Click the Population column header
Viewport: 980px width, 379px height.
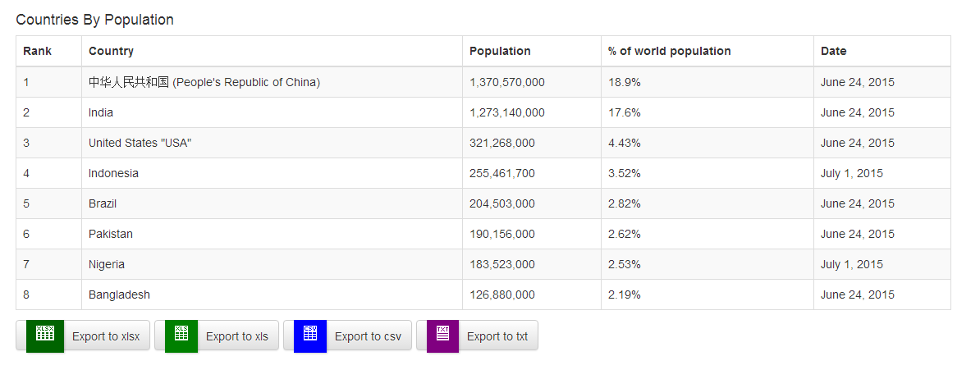(x=532, y=51)
